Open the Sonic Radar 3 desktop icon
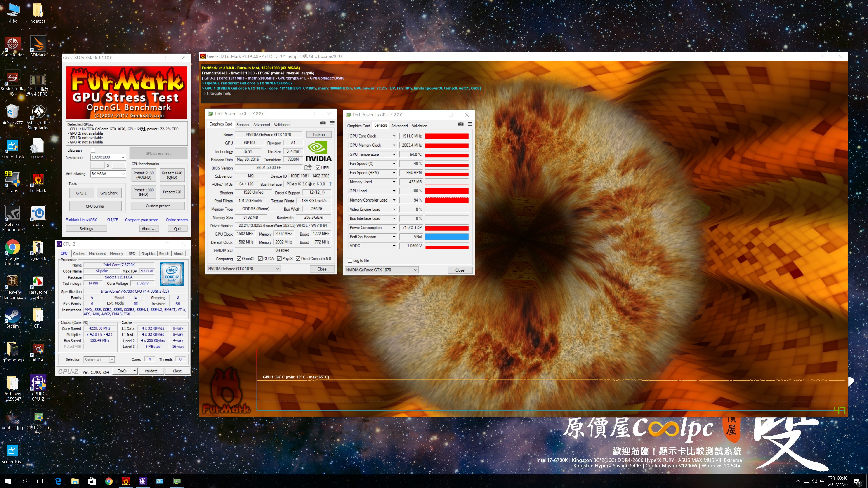Screen dimensions: 868x488 pyautogui.click(x=12, y=49)
